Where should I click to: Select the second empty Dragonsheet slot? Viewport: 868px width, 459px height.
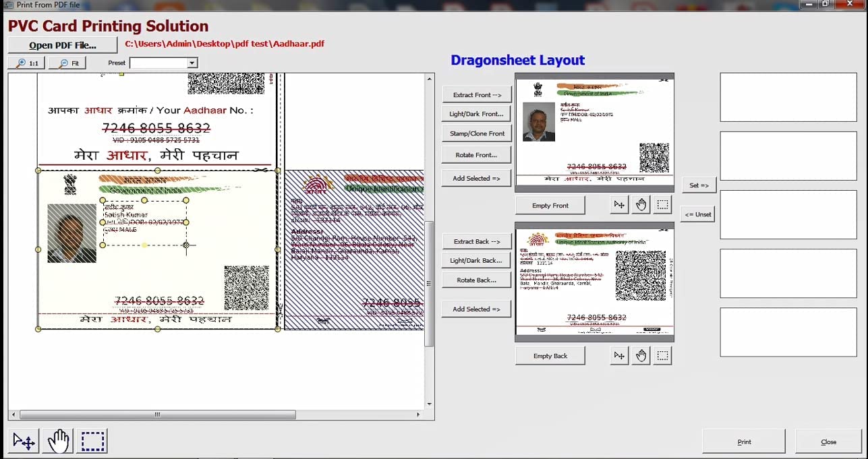788,156
